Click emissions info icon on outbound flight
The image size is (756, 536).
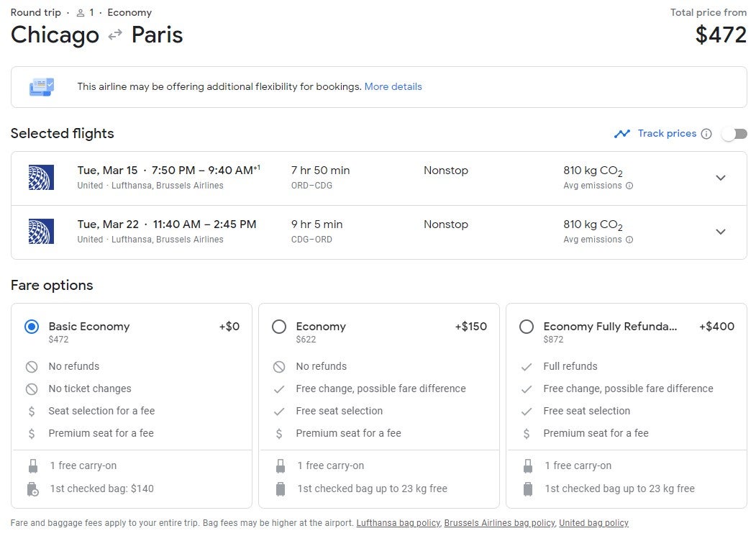(629, 186)
